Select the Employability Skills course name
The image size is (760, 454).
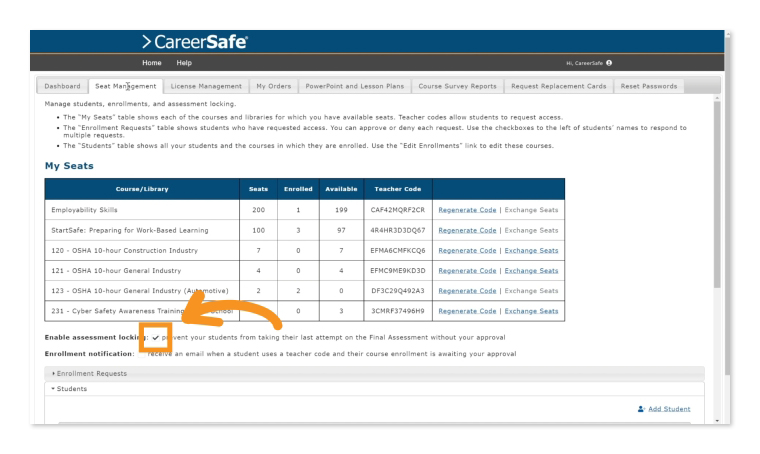pyautogui.click(x=84, y=210)
